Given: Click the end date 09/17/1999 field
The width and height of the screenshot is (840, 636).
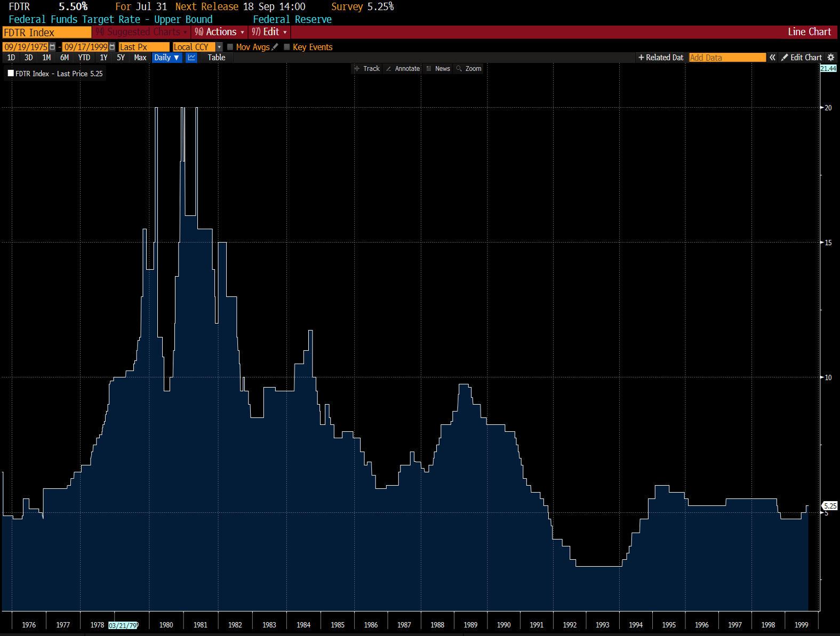Looking at the screenshot, I should pyautogui.click(x=85, y=47).
